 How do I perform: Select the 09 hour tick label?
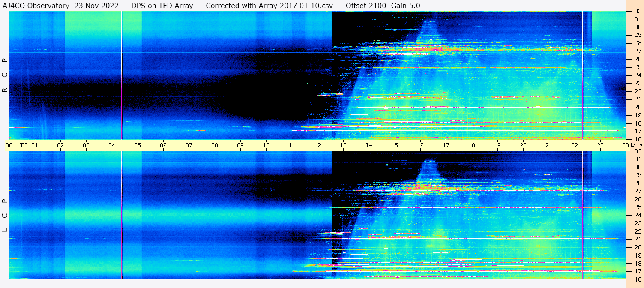coord(240,145)
